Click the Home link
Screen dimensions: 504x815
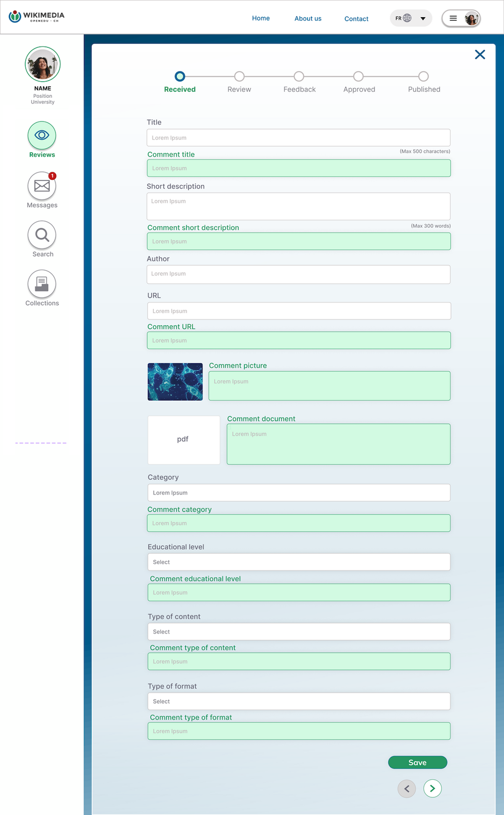261,18
